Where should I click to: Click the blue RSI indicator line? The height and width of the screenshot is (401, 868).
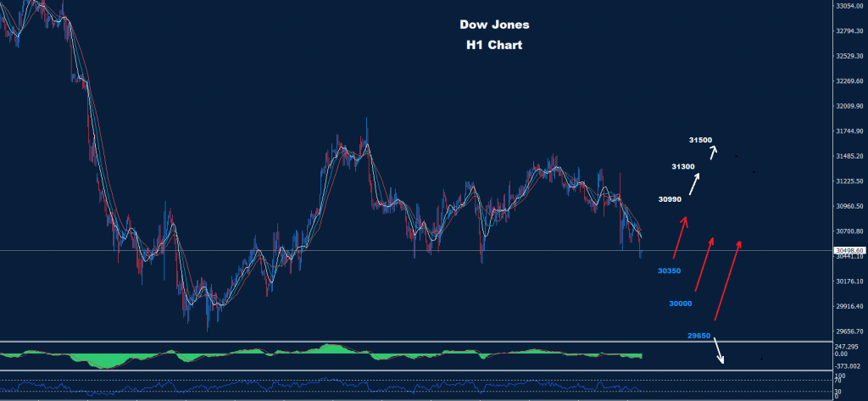point(321,386)
